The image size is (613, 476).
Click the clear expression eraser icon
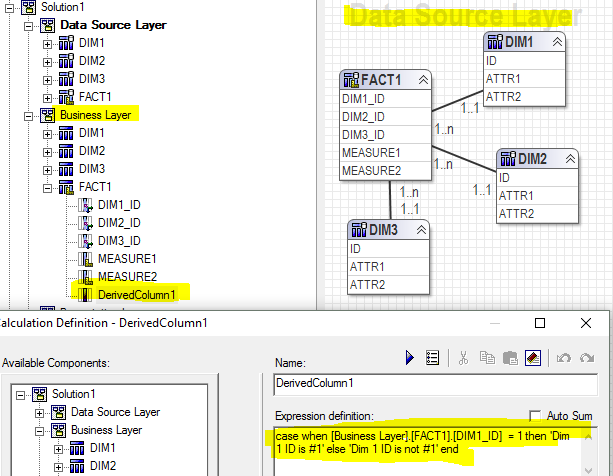tap(533, 358)
